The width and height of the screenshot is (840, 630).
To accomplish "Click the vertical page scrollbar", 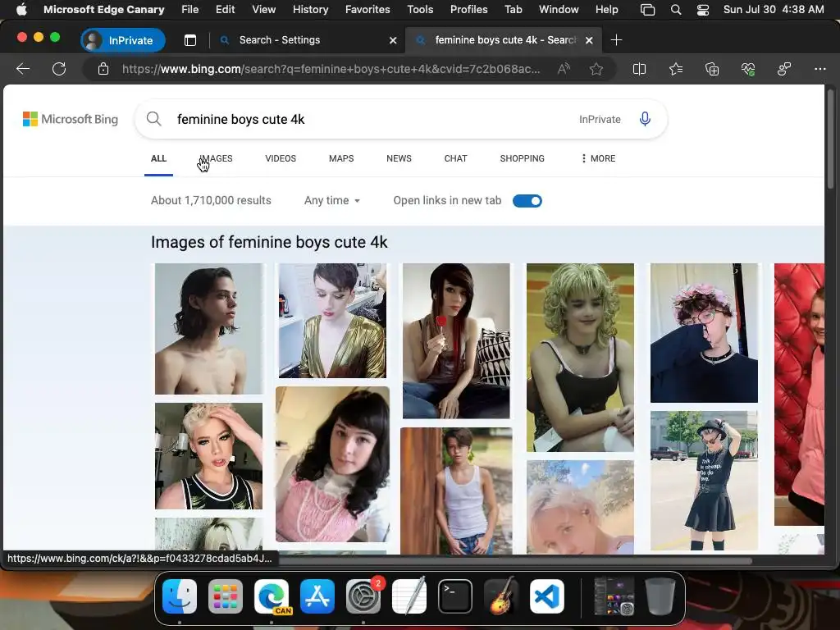I will [830, 139].
